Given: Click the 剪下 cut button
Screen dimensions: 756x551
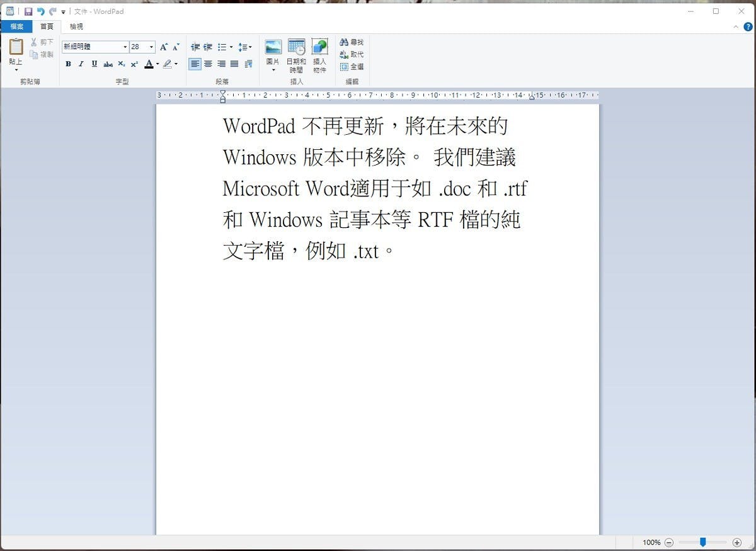Looking at the screenshot, I should (42, 42).
